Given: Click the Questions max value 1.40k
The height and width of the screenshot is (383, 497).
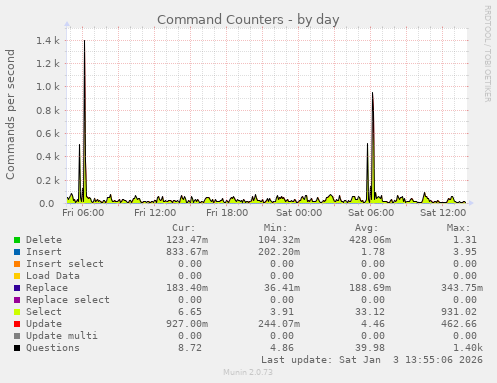Looking at the screenshot, I should pos(468,348).
